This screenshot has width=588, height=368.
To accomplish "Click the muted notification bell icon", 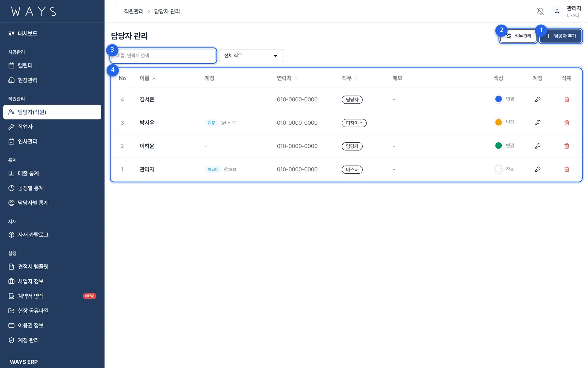I will point(541,11).
